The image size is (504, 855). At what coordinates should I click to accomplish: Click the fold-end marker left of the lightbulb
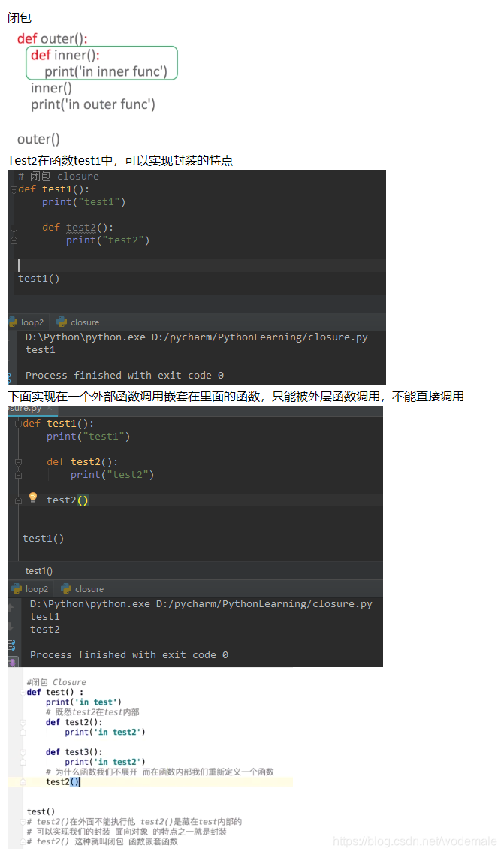pos(18,500)
